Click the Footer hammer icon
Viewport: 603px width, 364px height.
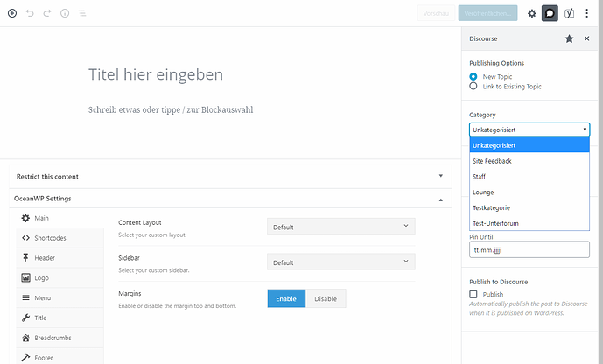coord(25,358)
